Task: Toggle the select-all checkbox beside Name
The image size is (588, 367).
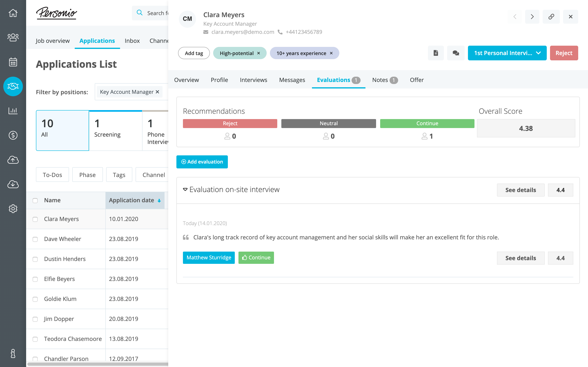Action: (x=35, y=200)
